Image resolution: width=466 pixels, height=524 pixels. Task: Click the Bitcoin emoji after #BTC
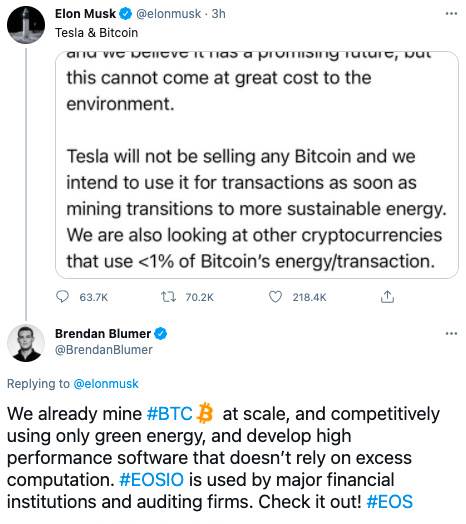click(205, 413)
